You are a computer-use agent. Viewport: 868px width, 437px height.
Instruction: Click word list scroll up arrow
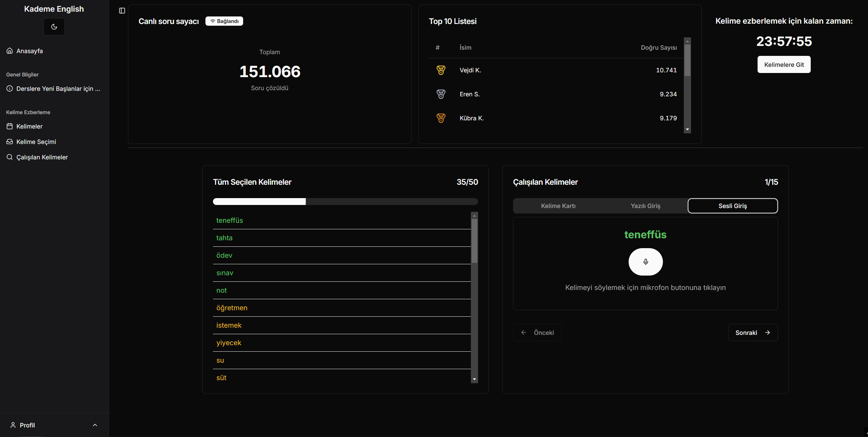point(474,216)
